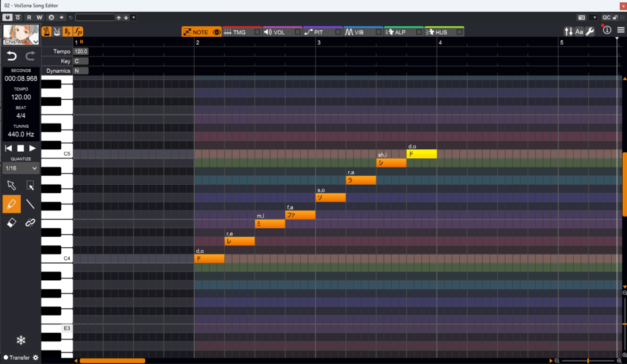Viewport: 627px width, 364px height.
Task: Open Transfer settings gear
Action: (x=36, y=358)
